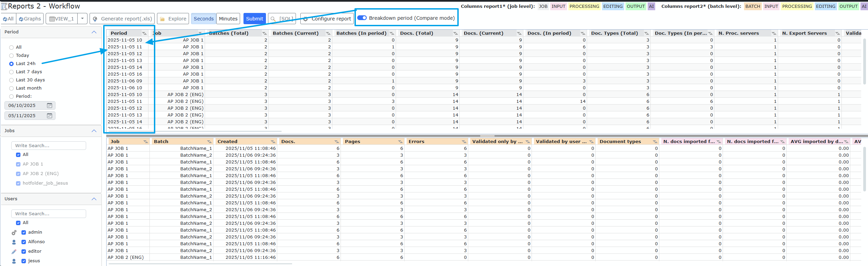Open calendar picker for 05/11/2025 date
868x266 pixels.
point(49,116)
